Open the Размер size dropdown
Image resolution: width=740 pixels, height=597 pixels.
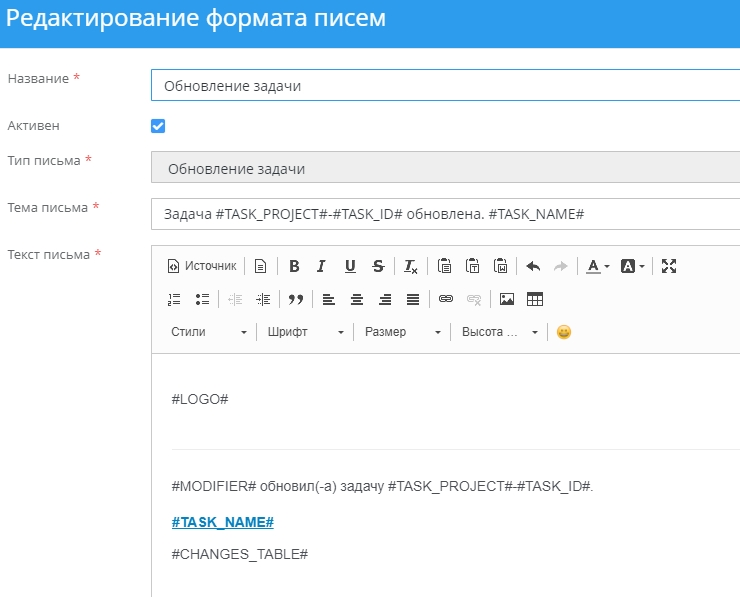point(401,332)
